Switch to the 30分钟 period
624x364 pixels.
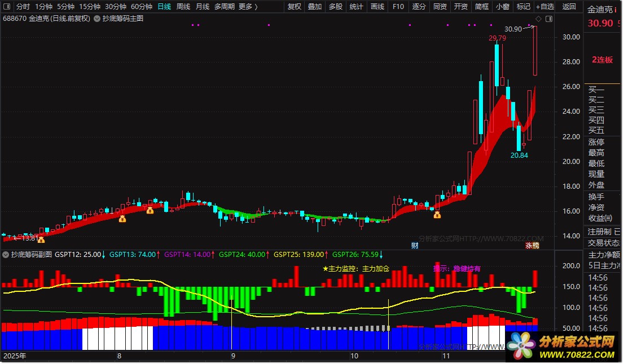point(116,6)
